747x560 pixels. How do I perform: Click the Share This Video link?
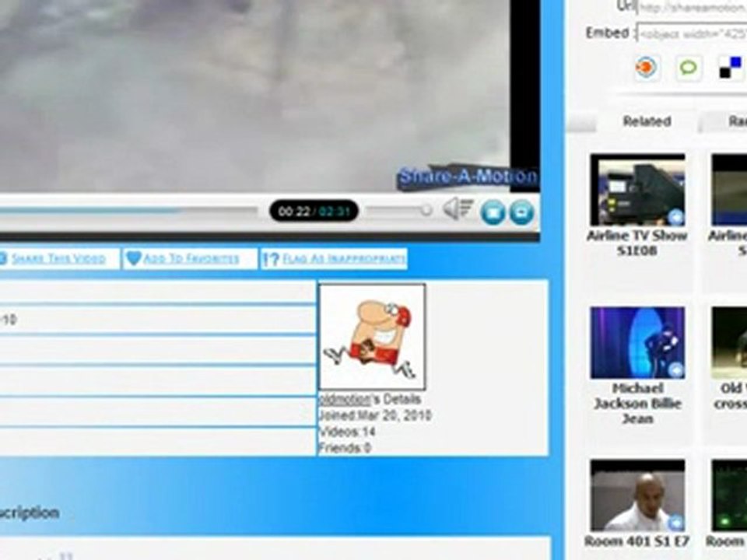click(x=58, y=258)
